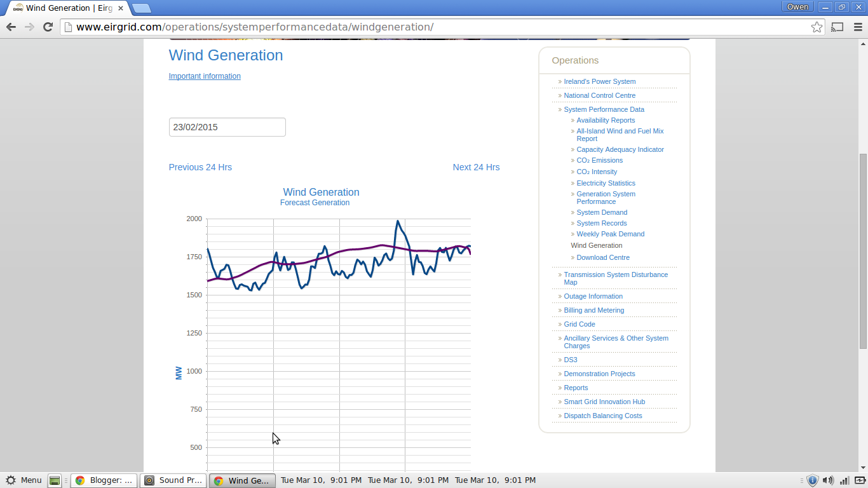Switch to the Wind Generation taskbar window
Screen dimensions: 868x488
tap(243, 480)
